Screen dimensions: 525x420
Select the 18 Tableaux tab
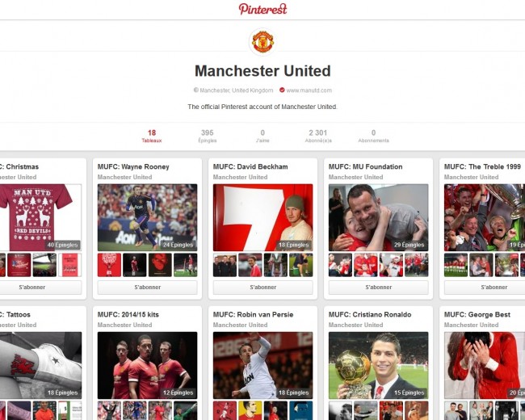click(x=152, y=136)
